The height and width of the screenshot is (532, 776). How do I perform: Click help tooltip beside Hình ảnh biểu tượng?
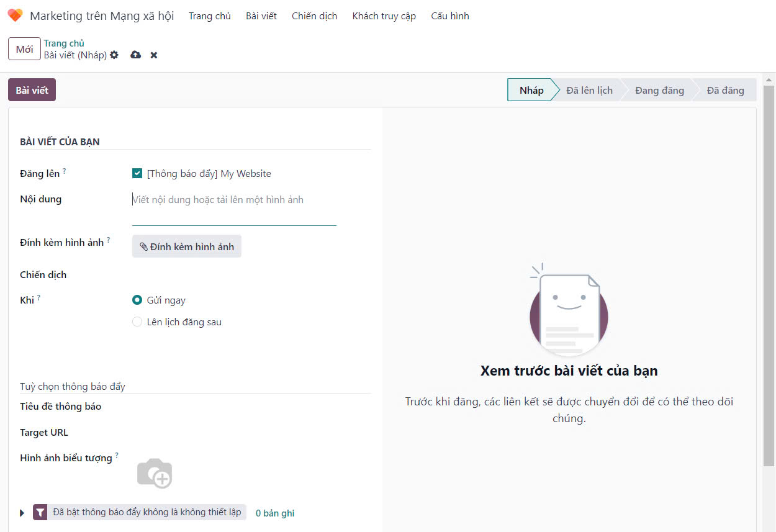coord(117,455)
